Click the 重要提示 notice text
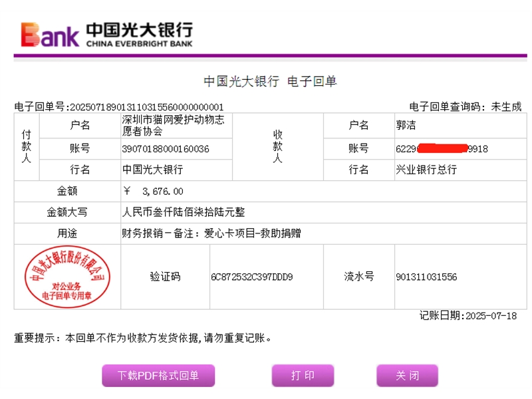Screen dimensions: 532x399 [x=142, y=338]
